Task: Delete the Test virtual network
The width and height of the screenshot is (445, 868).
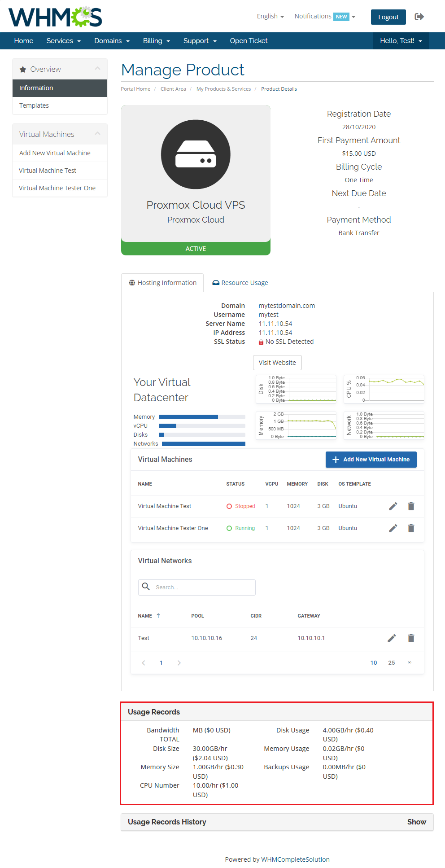Action: pos(411,638)
